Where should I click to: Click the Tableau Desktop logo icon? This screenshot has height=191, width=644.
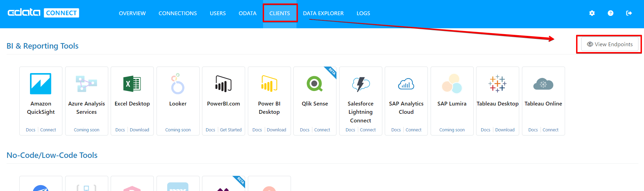(x=497, y=84)
